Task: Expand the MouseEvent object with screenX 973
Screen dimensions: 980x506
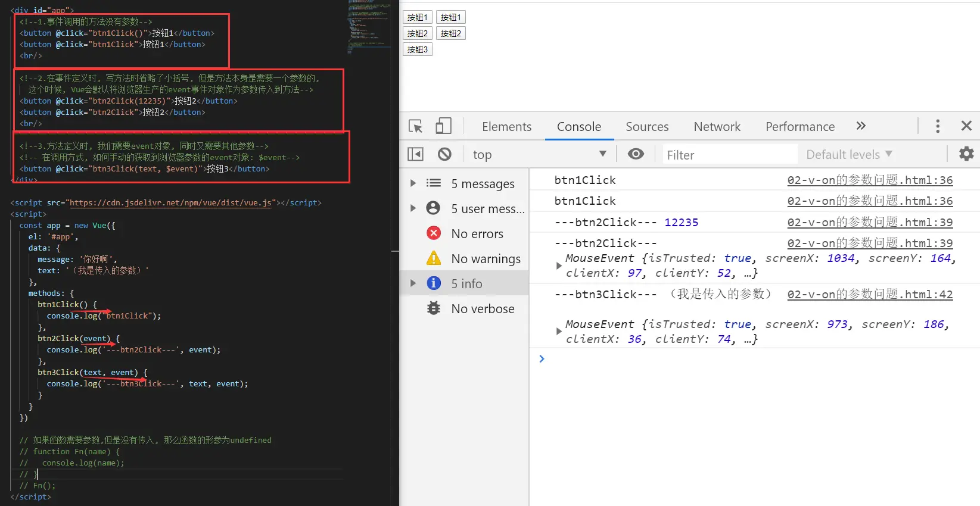Action: click(558, 332)
